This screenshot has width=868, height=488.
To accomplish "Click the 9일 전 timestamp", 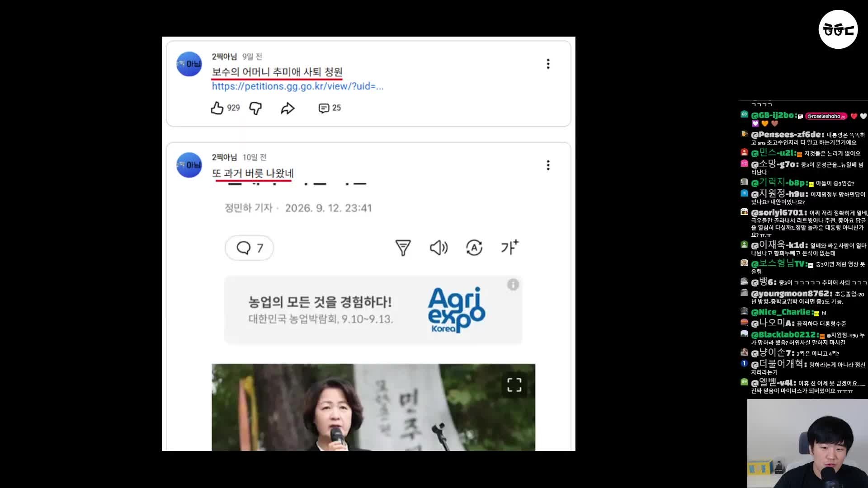I will tap(252, 56).
